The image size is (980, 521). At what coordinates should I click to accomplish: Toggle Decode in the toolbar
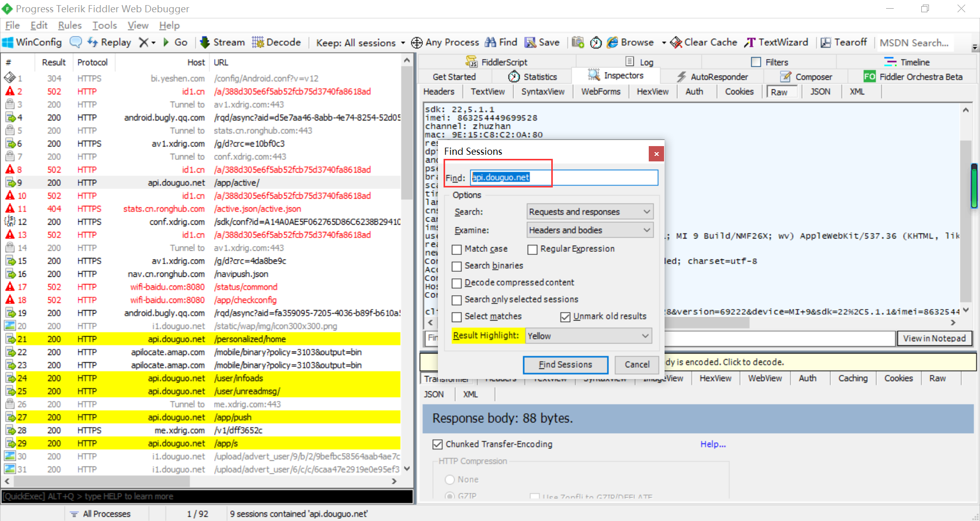[276, 42]
